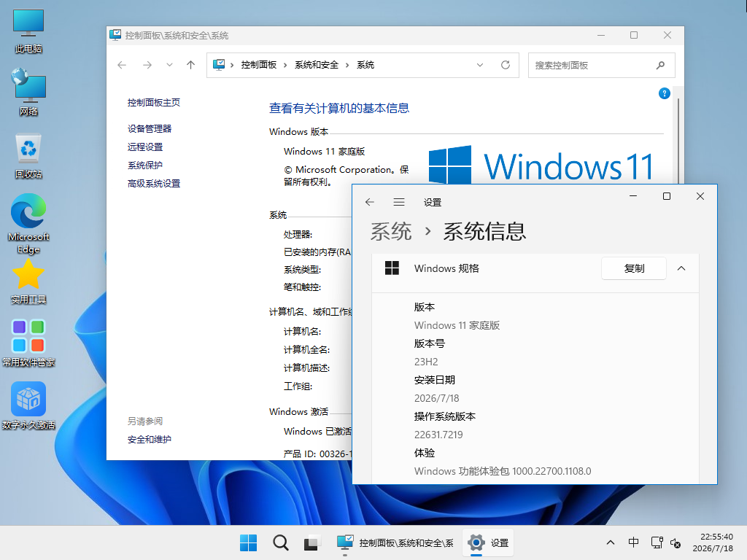
Task: Open recent locations dropdown in Control Panel
Action: coord(169,65)
